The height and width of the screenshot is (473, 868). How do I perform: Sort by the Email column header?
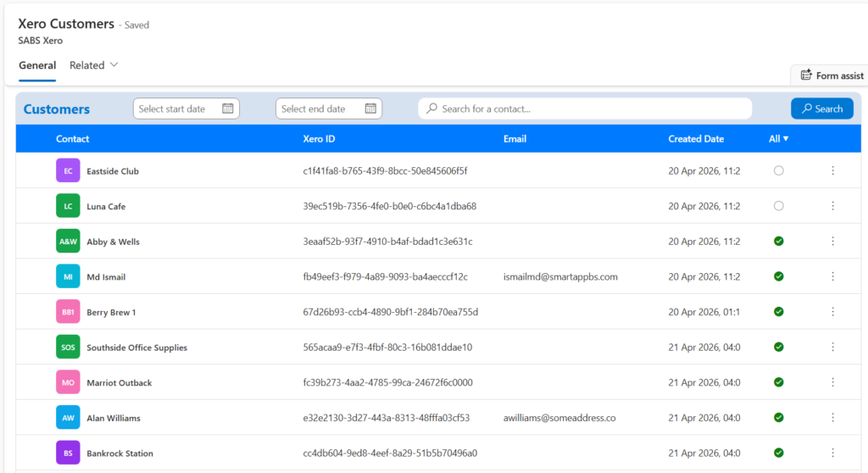tap(515, 139)
